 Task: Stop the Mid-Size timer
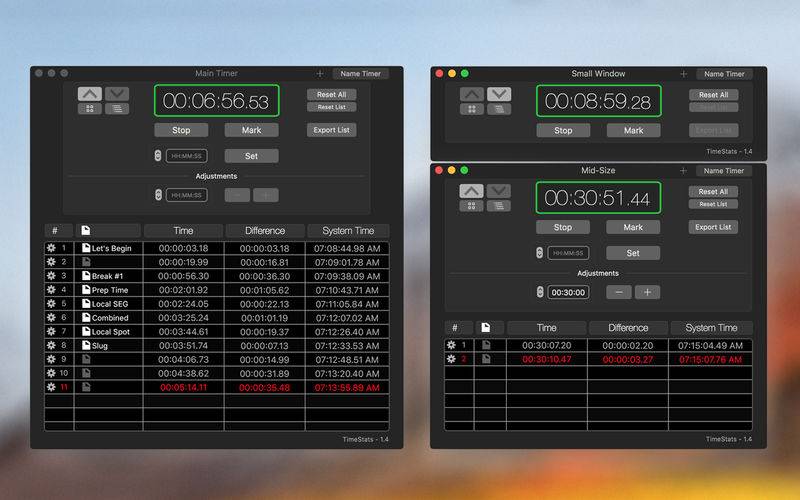point(563,227)
